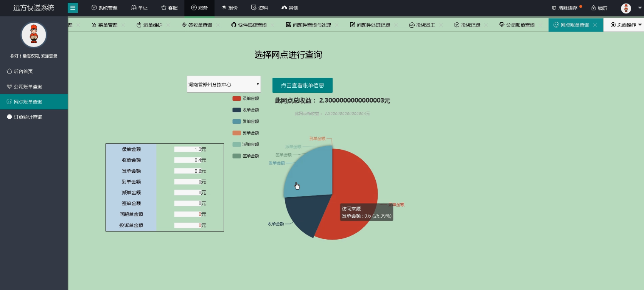Open 网点账单查询 in the sidebar

34,102
